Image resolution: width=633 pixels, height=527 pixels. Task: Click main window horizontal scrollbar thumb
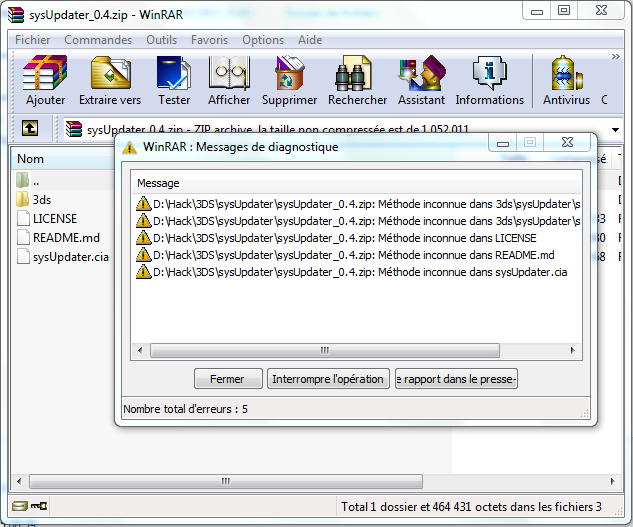point(226,481)
